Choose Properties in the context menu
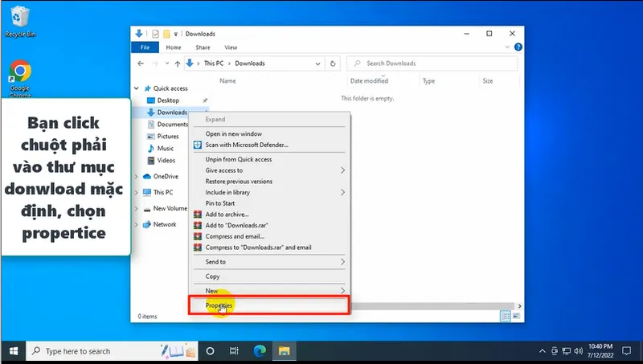 (x=269, y=305)
